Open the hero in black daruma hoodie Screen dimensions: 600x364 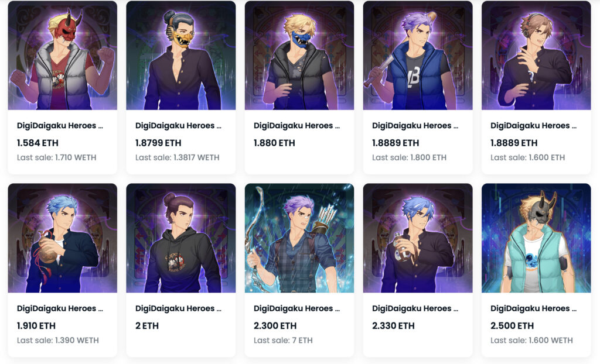point(181,238)
